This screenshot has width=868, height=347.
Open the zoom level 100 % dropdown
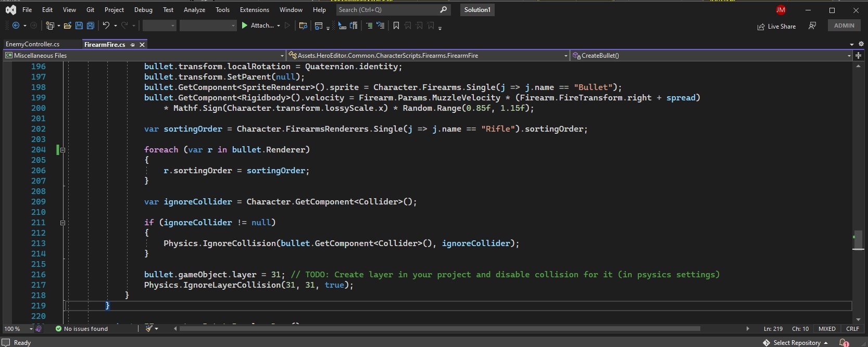point(31,329)
